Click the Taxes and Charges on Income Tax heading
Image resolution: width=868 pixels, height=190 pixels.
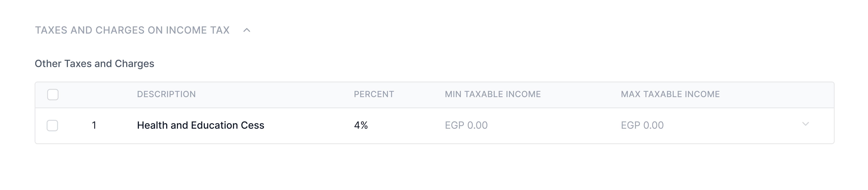tap(132, 30)
